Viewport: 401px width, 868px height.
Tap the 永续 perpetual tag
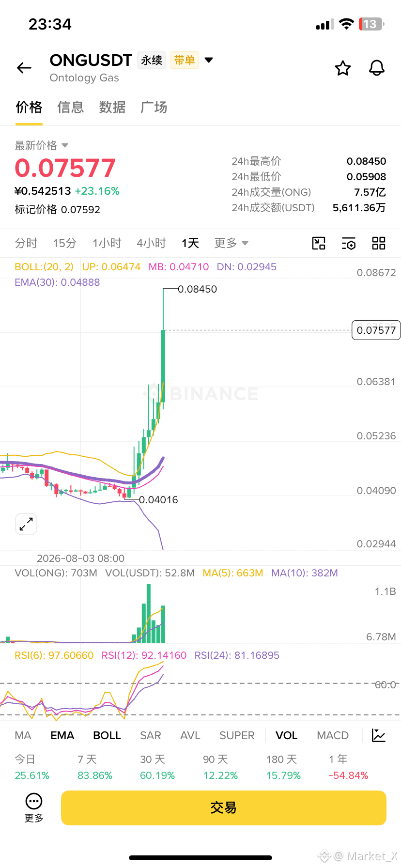152,60
